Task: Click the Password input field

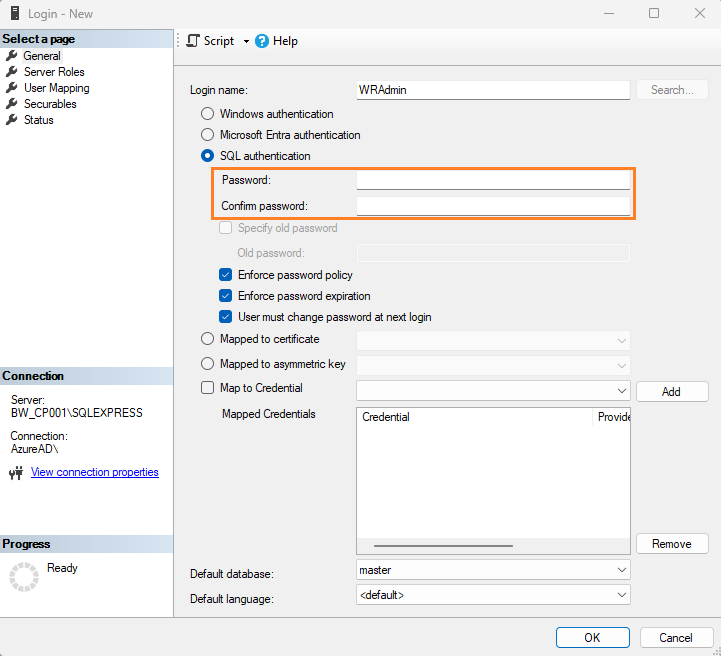Action: click(493, 180)
